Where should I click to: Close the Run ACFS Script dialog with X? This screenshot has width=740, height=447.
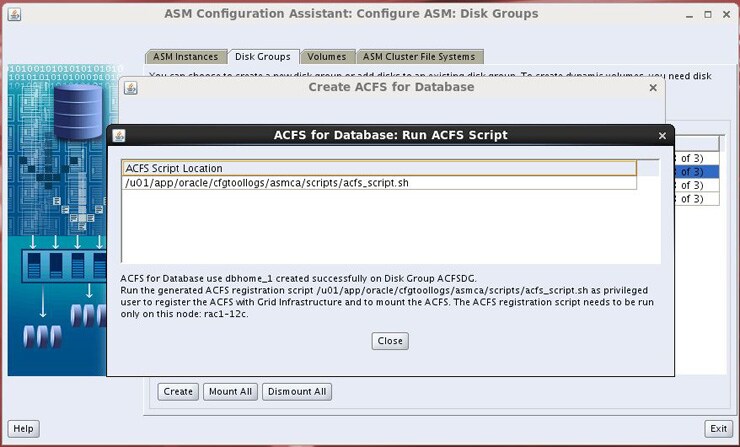[662, 135]
